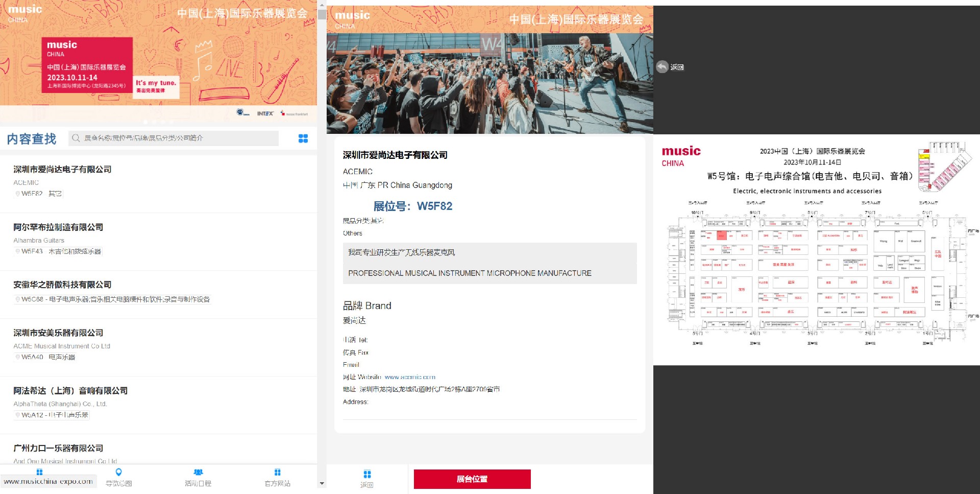
Task: Click booth tag W5C68 location pin
Action: coord(18,299)
